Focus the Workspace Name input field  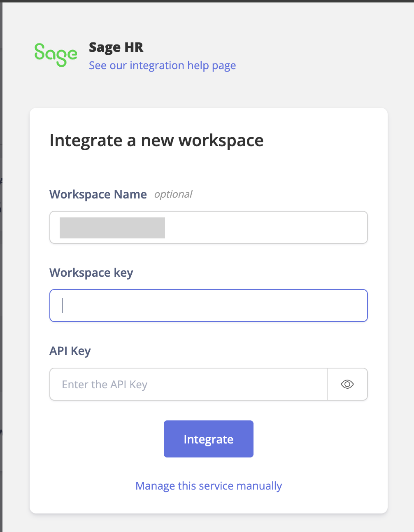(x=209, y=227)
